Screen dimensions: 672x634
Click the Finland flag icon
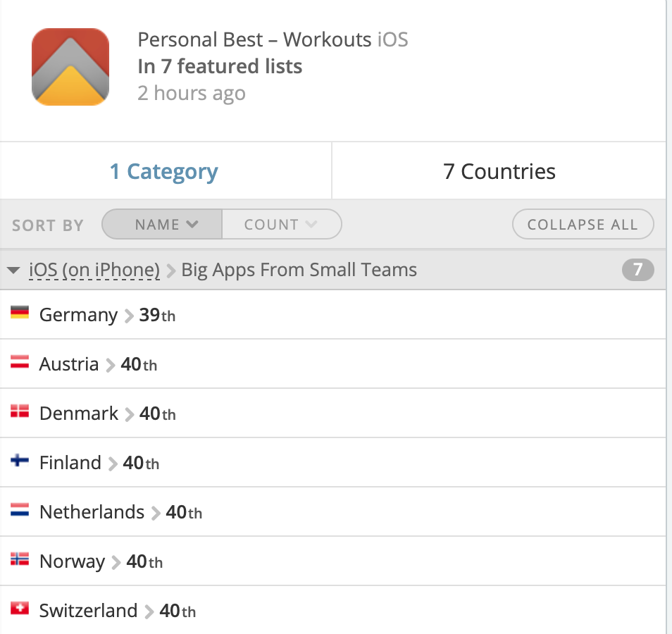20,461
